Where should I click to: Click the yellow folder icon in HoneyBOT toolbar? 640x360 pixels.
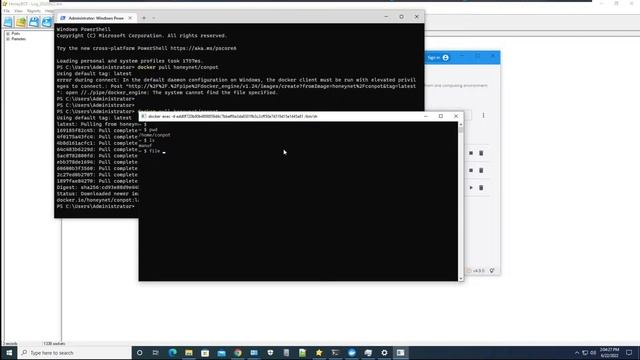[x=21, y=22]
